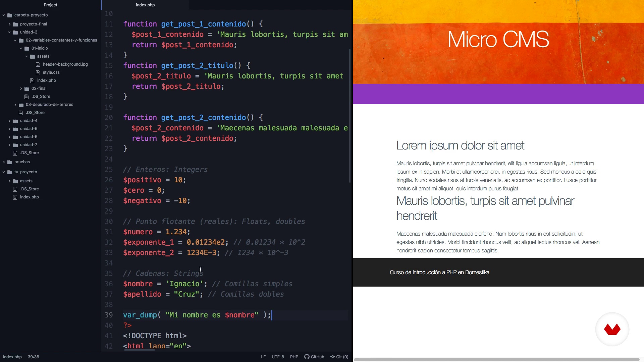644x362 pixels.
Task: Select the Project panel tab
Action: coord(50,5)
